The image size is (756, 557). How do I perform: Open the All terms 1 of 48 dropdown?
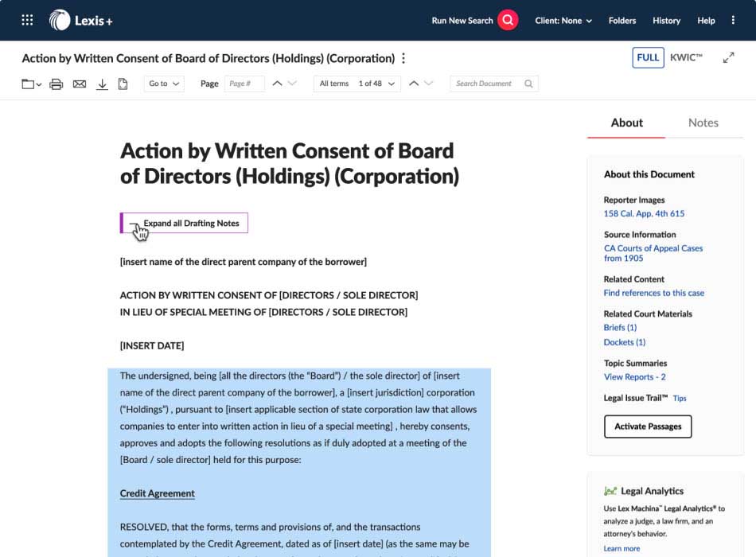click(357, 84)
